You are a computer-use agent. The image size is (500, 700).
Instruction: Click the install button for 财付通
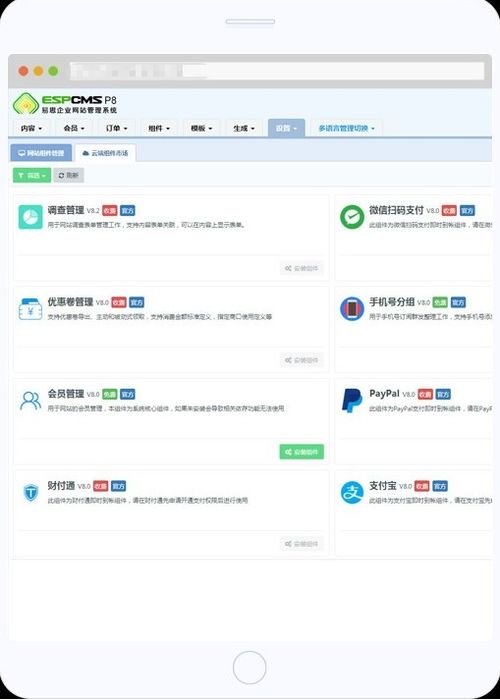(302, 544)
